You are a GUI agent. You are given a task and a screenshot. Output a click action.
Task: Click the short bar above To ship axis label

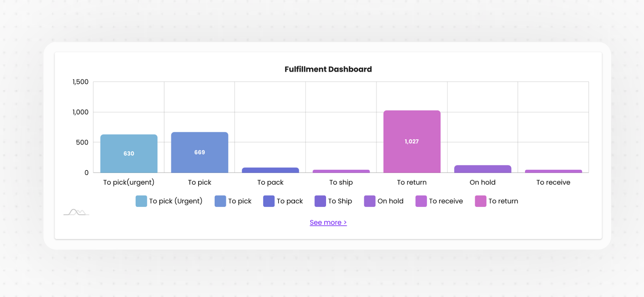tap(341, 171)
